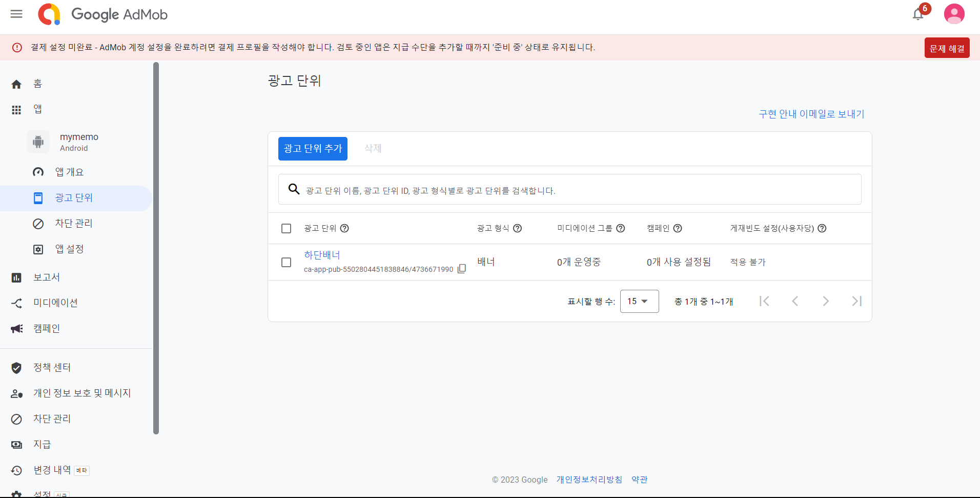Open notifications bell with 6 alerts
Screen dimensions: 980x498
[918, 14]
